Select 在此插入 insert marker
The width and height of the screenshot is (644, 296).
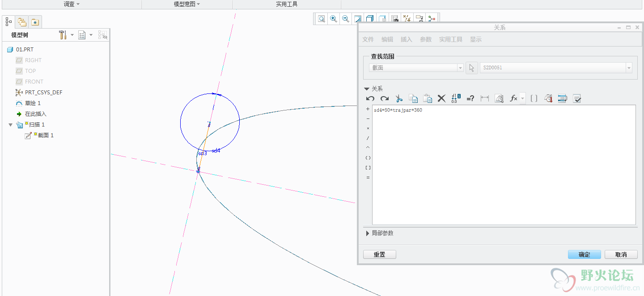(x=35, y=114)
